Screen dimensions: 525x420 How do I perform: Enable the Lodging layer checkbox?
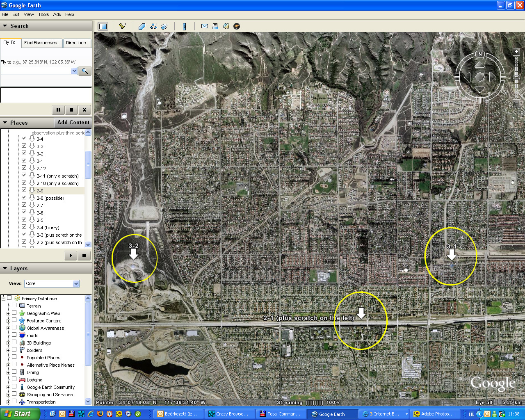[x=14, y=379]
